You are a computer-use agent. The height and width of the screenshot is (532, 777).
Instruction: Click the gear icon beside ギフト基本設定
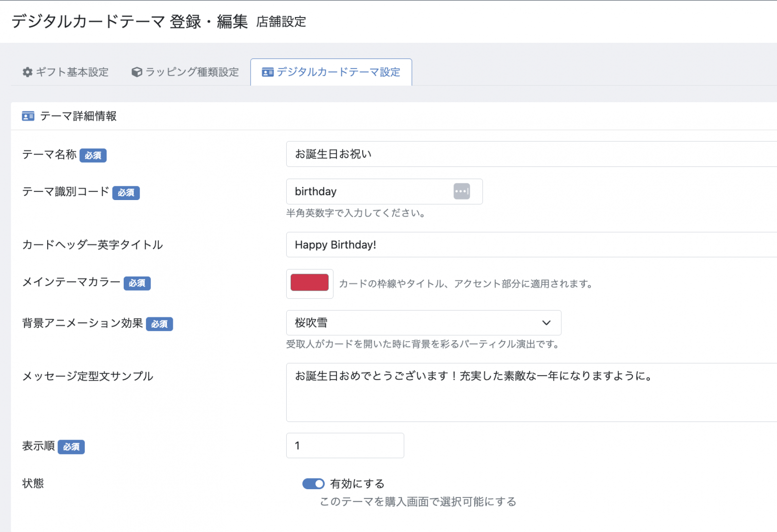click(28, 72)
